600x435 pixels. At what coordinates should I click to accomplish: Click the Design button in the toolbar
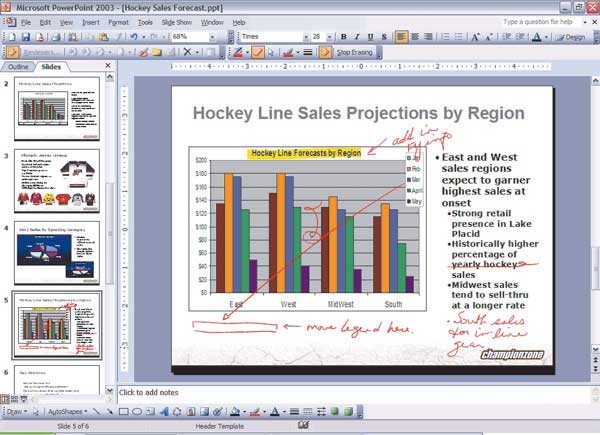coord(571,36)
